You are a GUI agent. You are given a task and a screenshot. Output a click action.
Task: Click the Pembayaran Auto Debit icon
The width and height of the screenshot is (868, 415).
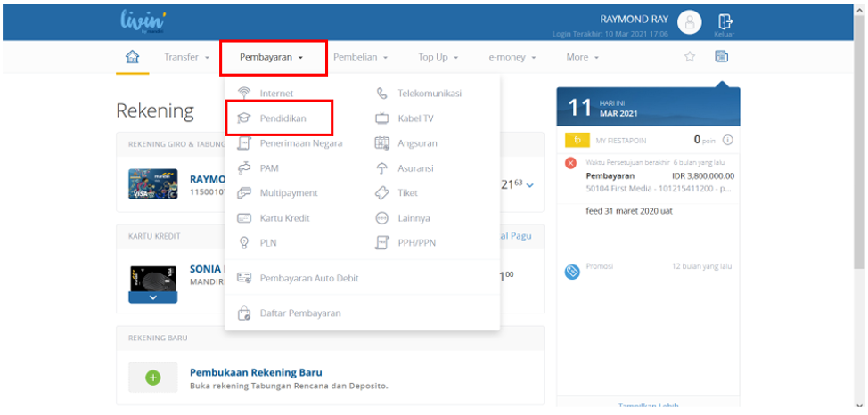244,278
